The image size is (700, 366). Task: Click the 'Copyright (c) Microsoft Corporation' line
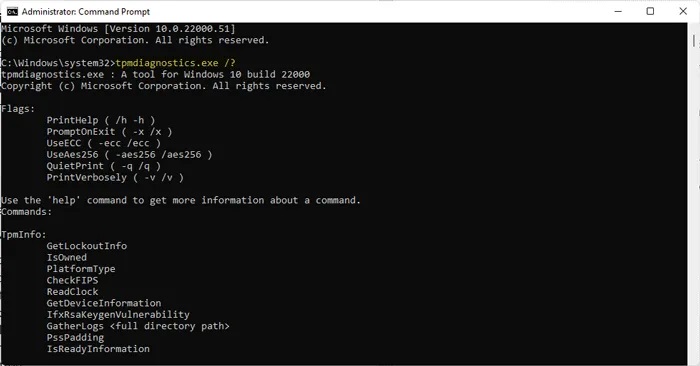163,86
